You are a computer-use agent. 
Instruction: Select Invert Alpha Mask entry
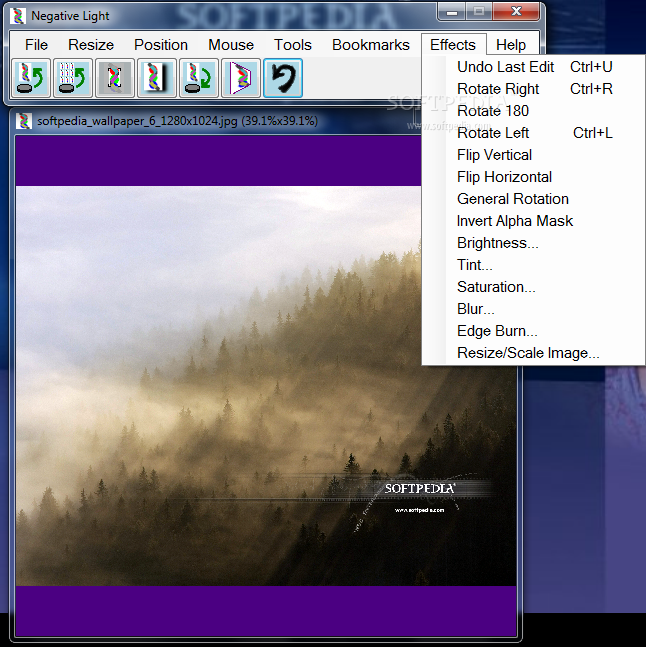pyautogui.click(x=533, y=221)
